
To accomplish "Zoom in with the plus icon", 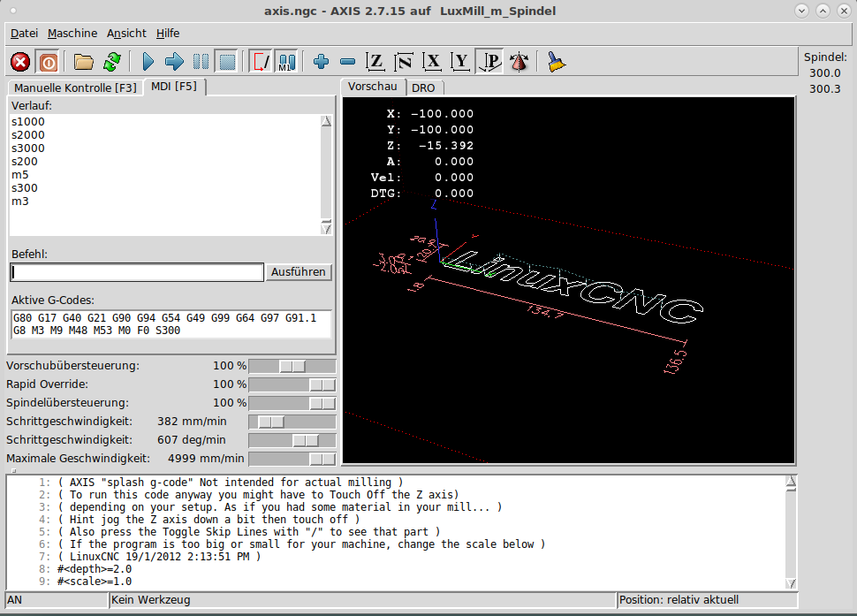I will tap(321, 62).
